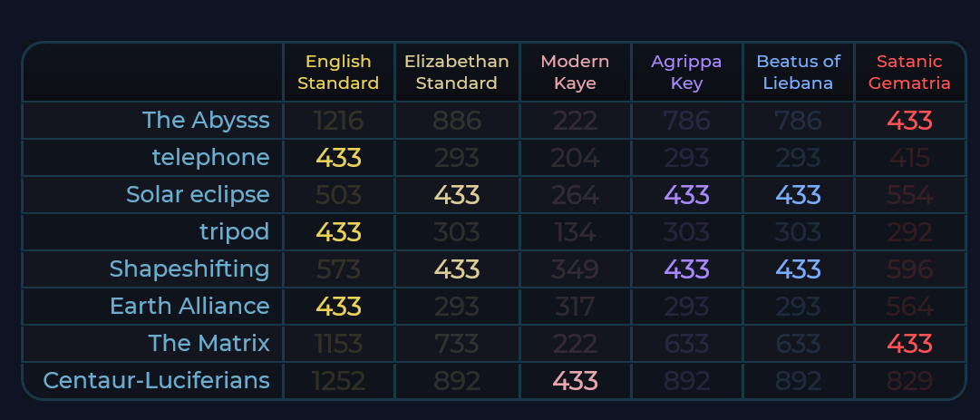Open the "Centaur-Luciferians" phrase link
980x420 pixels.
pos(157,381)
